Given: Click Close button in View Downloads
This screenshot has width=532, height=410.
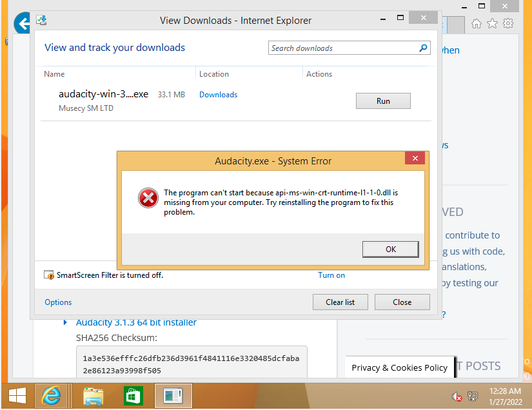Looking at the screenshot, I should point(402,302).
